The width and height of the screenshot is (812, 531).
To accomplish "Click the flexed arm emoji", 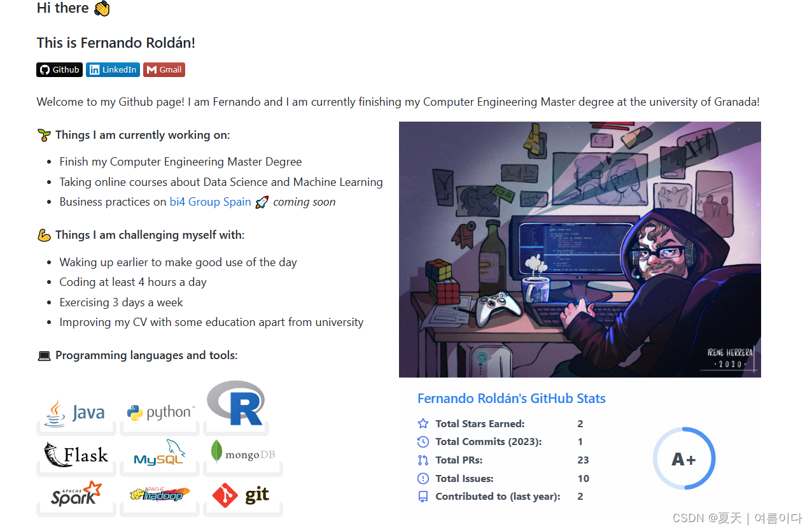I will (44, 235).
